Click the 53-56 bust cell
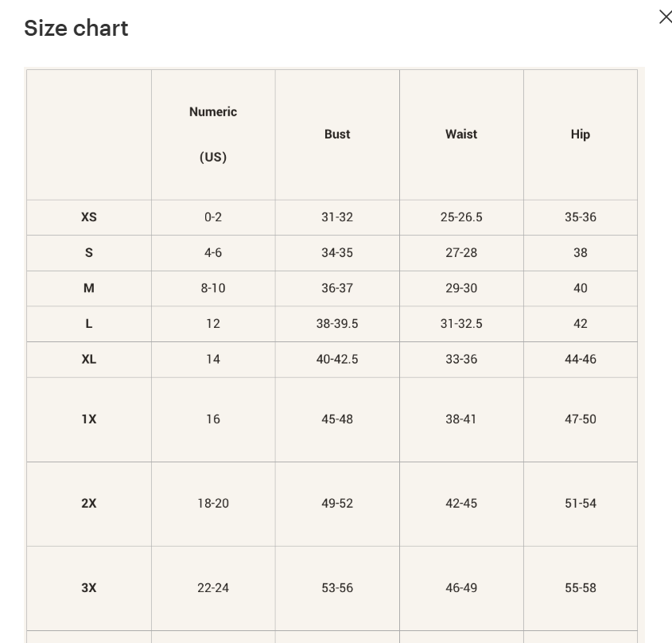Screen dimensions: 672x643 [x=337, y=587]
